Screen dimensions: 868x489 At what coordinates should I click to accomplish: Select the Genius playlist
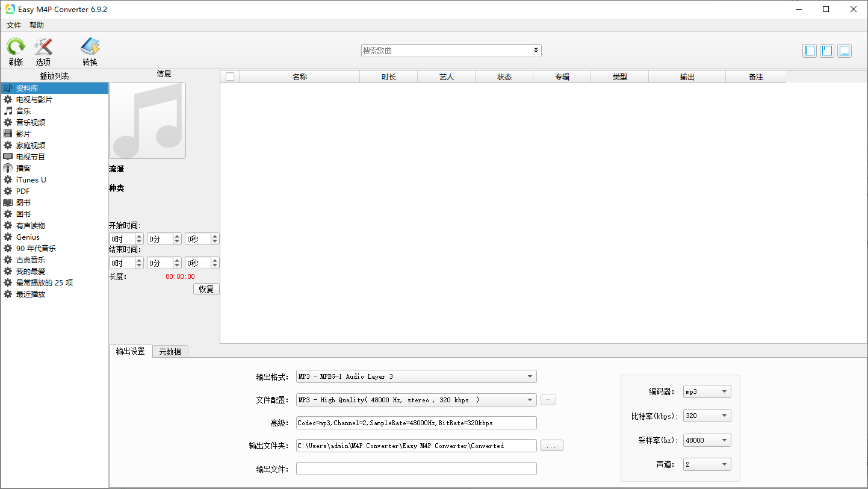[55, 237]
